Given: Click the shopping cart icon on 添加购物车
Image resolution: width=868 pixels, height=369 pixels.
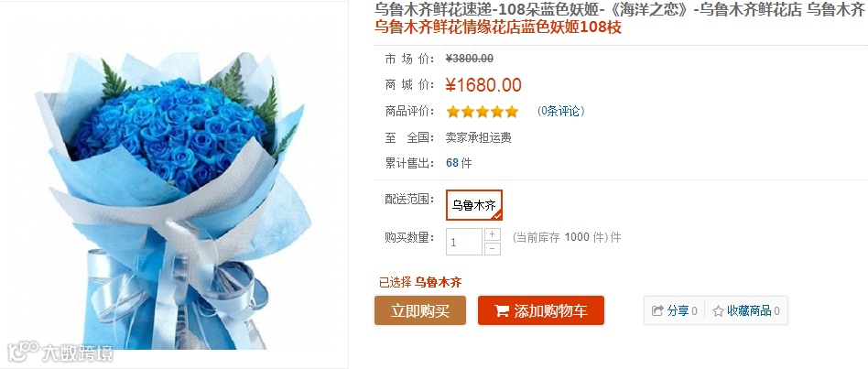Looking at the screenshot, I should click(502, 311).
